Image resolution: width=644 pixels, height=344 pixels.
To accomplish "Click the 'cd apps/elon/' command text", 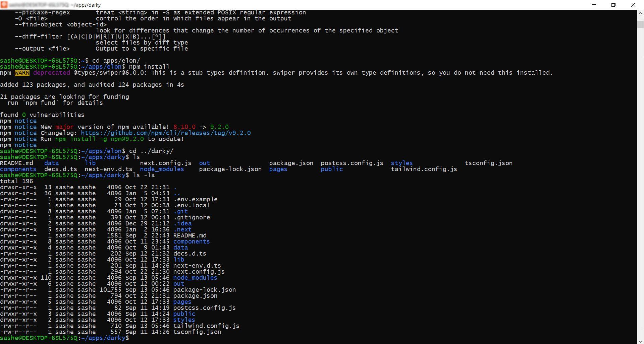I will (116, 61).
